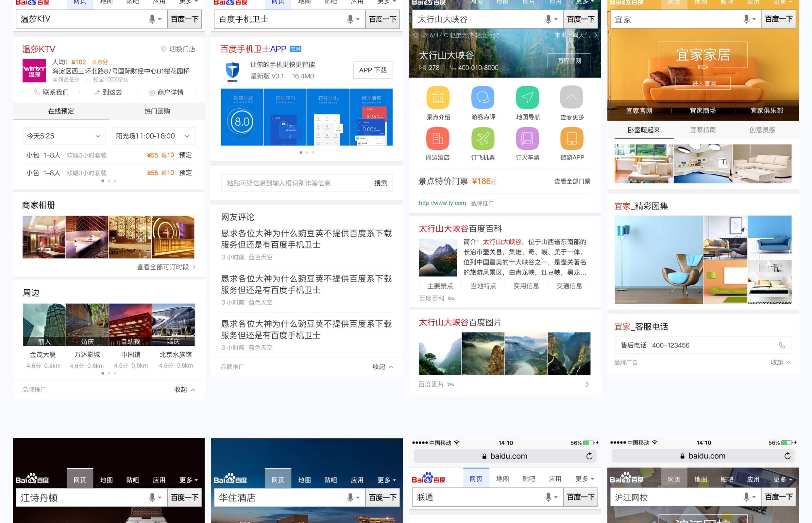Screen dimensions: 812x523
Task: Select the 宜家指南 tab
Action: coord(702,130)
